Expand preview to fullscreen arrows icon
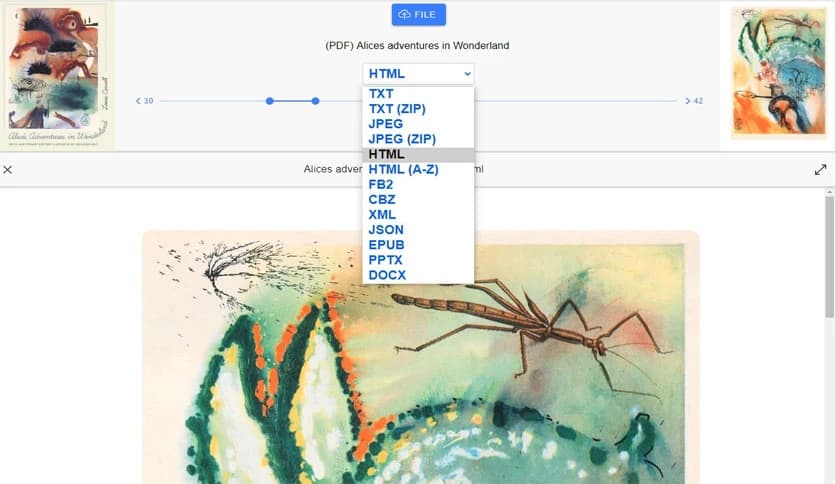 (x=821, y=170)
